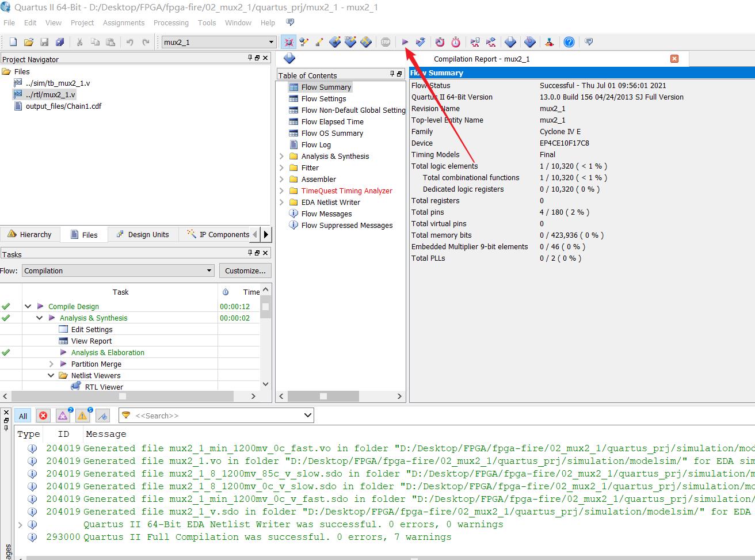Click the RTL Viewer task icon
Screen dimensions: 755x560
[75, 387]
